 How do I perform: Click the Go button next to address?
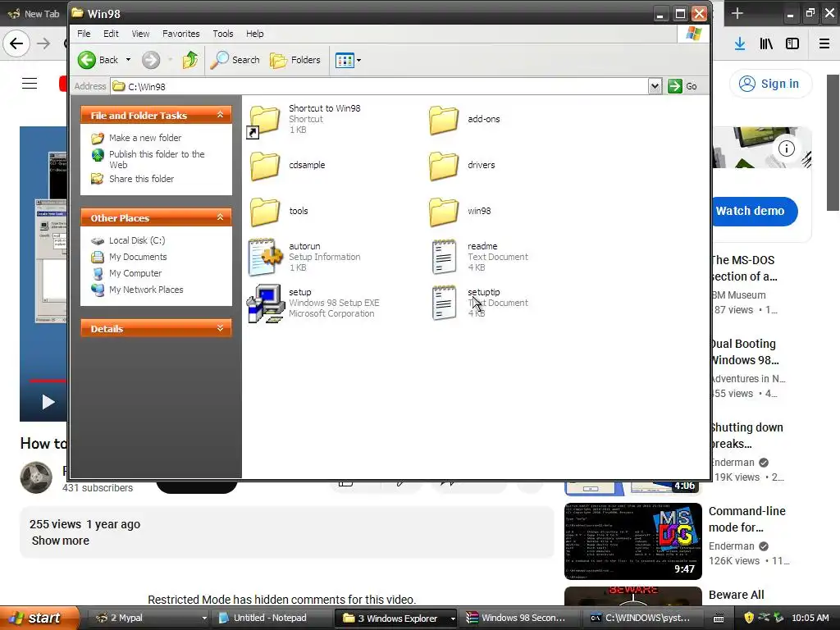point(682,86)
